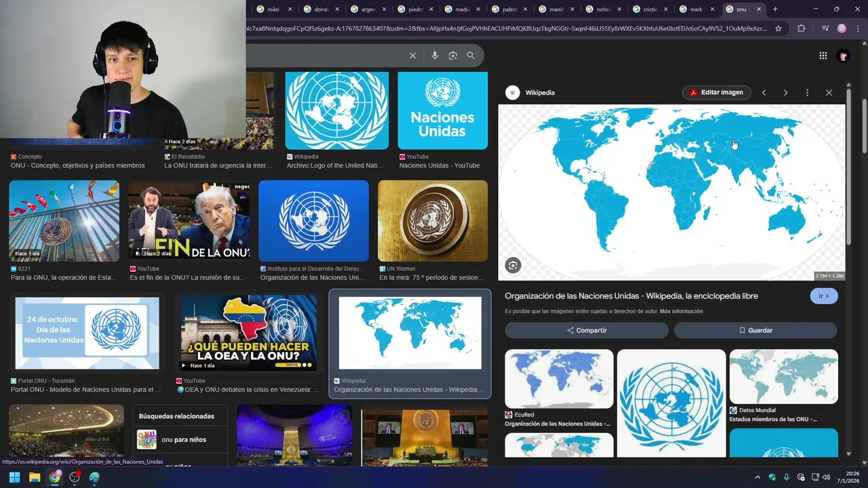Open UN Women bronze emblem thumbnail
This screenshot has height=488, width=868.
click(x=433, y=221)
